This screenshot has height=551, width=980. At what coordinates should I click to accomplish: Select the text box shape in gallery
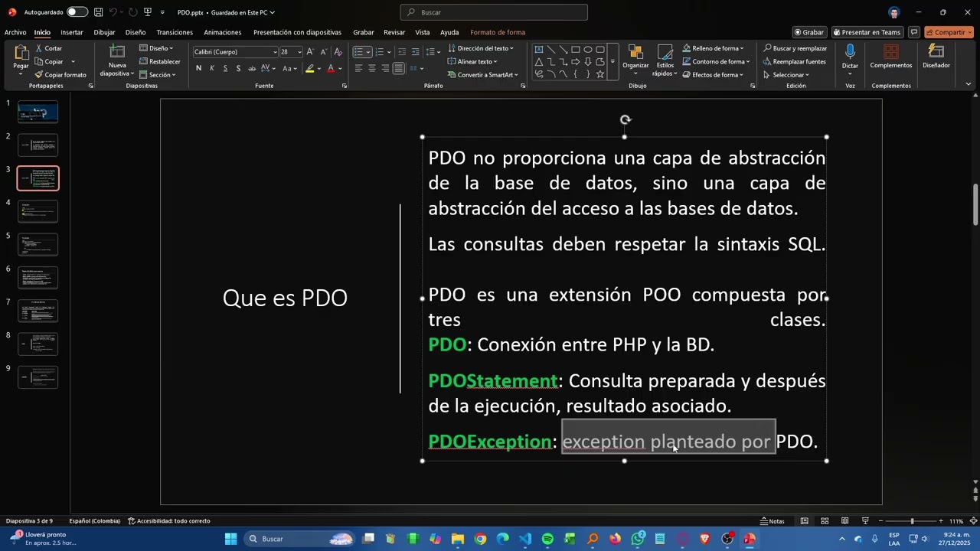point(539,49)
